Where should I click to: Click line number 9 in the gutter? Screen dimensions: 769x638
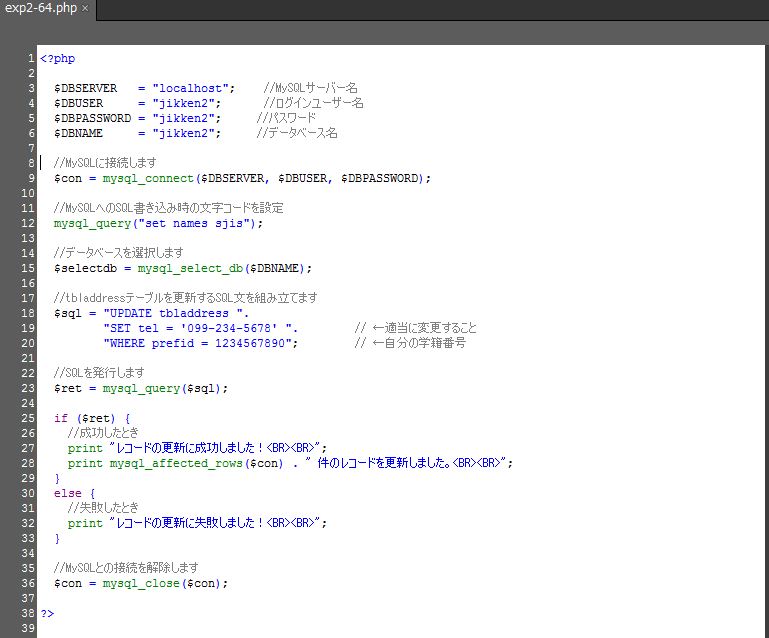(31, 178)
